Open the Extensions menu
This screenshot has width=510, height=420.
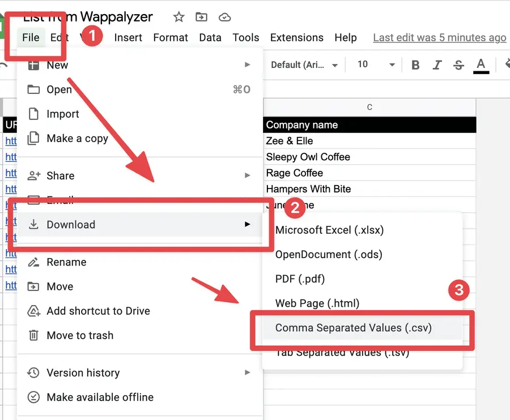pyautogui.click(x=296, y=38)
